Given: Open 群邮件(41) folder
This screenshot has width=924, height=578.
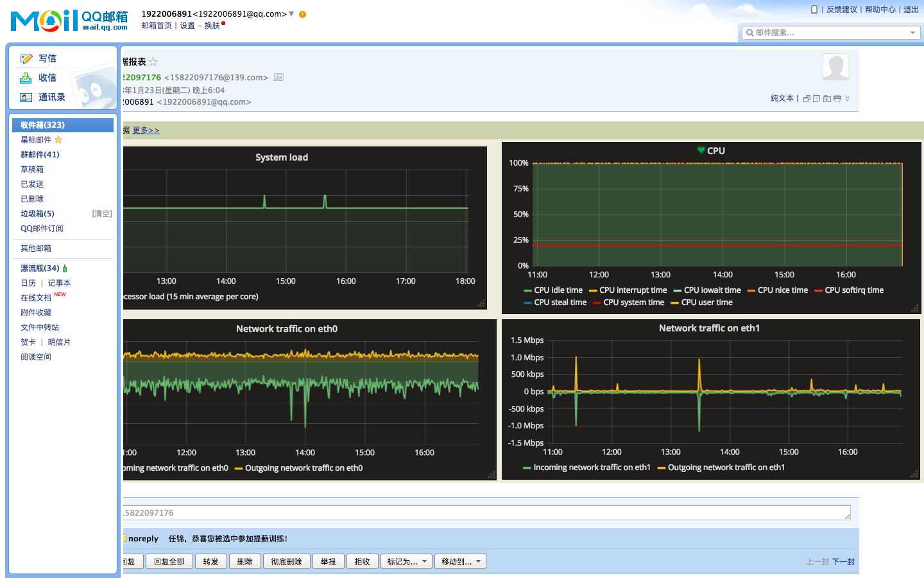Looking at the screenshot, I should tap(40, 155).
